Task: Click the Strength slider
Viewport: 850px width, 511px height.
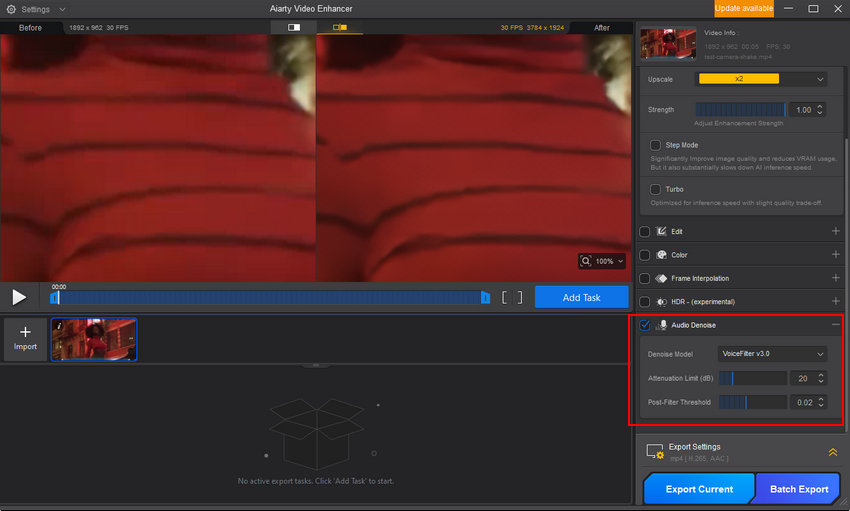Action: 740,109
